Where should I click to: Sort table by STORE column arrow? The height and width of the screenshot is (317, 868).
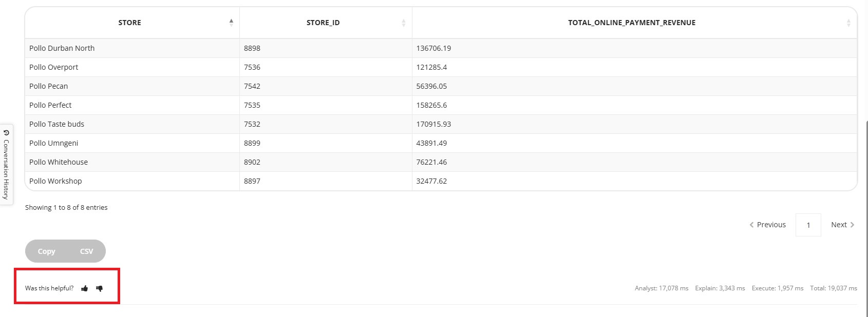(x=231, y=23)
